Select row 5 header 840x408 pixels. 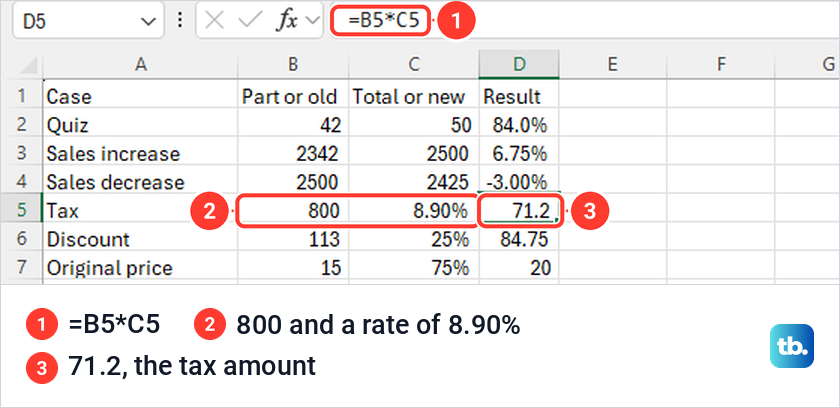tap(22, 210)
